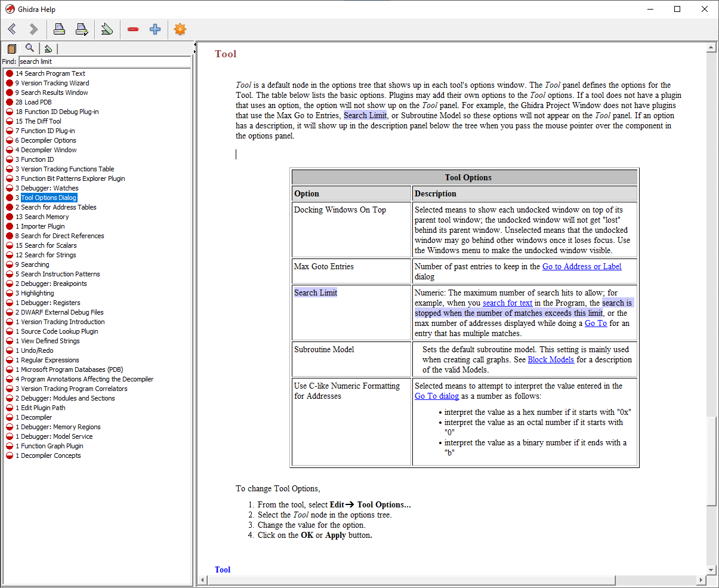Collapse navigator with upper divider arrow
719x588 pixels.
click(195, 45)
